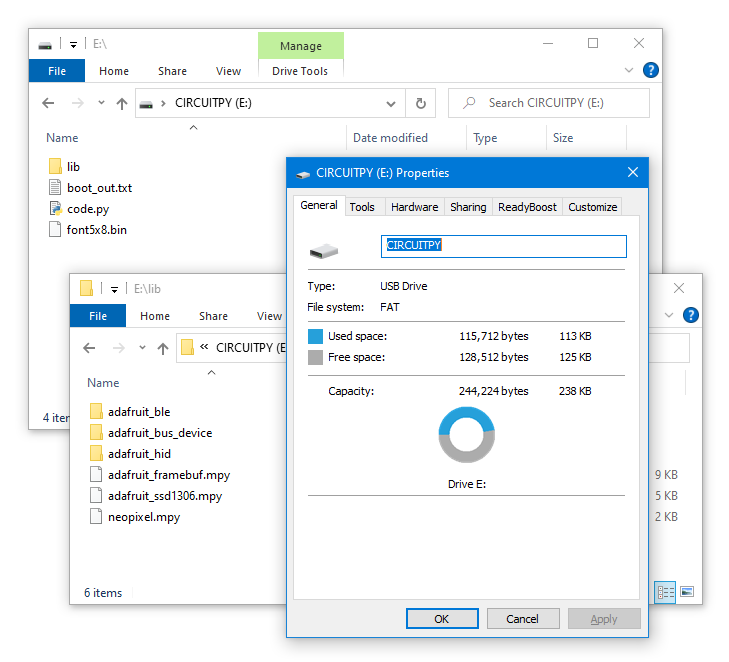This screenshot has height=662, width=729.
Task: Select font5x8.bin file icon
Action: coord(55,230)
